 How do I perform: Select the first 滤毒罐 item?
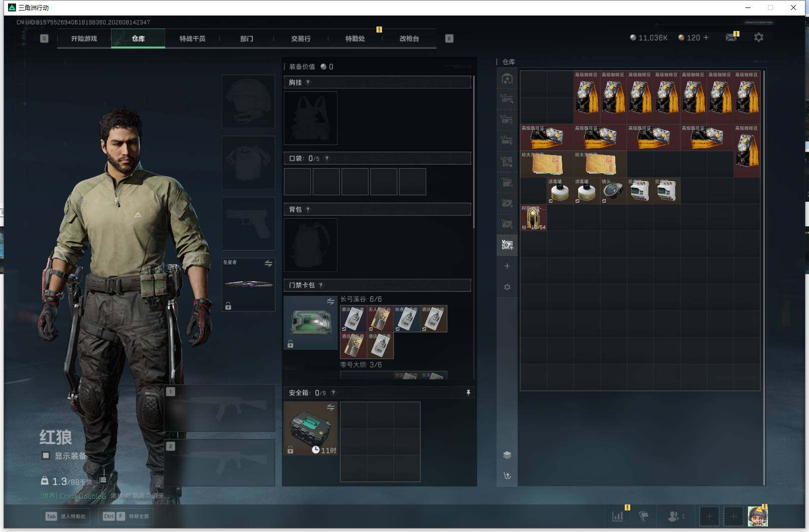coord(560,191)
